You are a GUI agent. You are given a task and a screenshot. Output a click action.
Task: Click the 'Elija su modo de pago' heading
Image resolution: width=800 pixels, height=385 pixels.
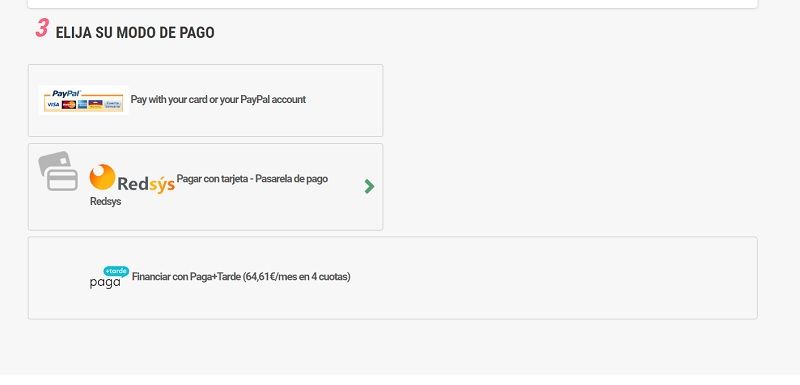tap(135, 33)
